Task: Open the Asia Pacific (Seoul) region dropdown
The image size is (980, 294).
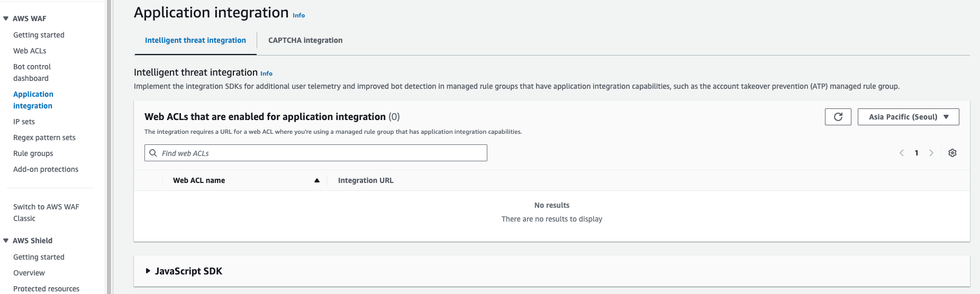Action: click(x=908, y=117)
